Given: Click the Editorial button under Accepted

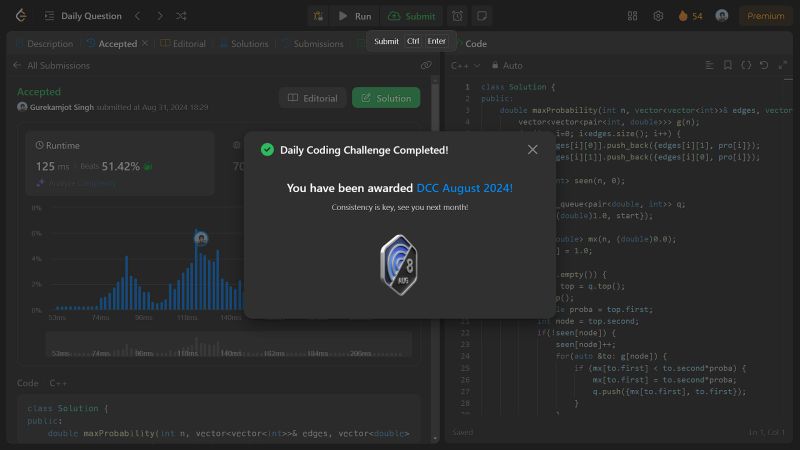Looking at the screenshot, I should (313, 98).
